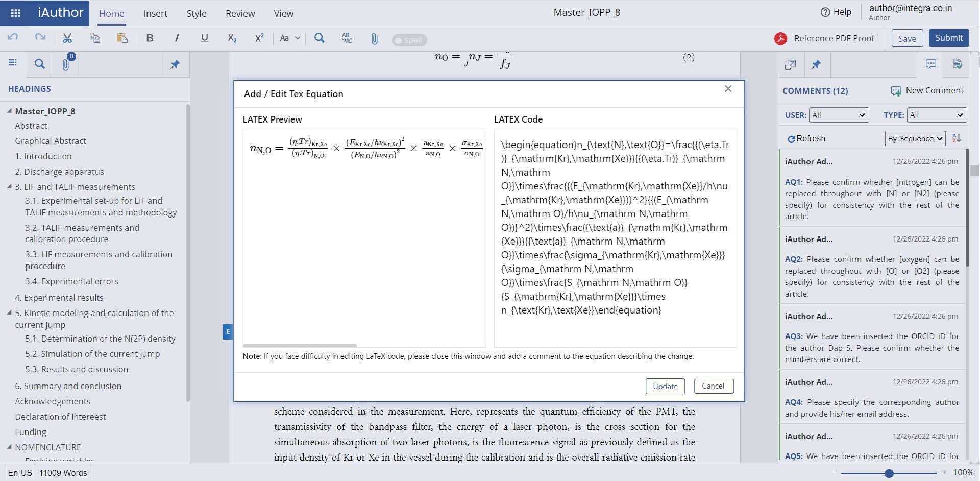
Task: Open the View tab
Action: tap(284, 14)
